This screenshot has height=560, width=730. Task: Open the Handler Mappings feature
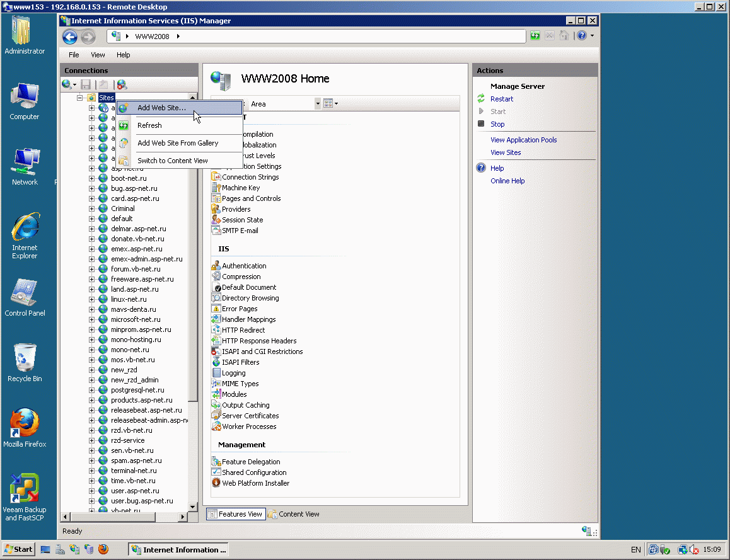(243, 319)
